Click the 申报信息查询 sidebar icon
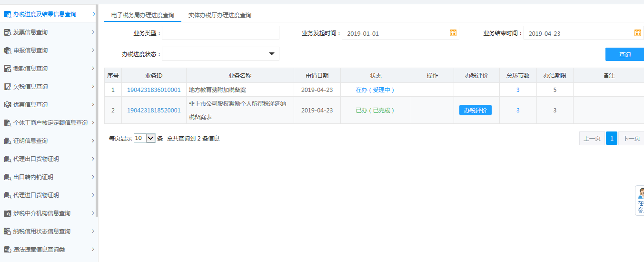 7,50
